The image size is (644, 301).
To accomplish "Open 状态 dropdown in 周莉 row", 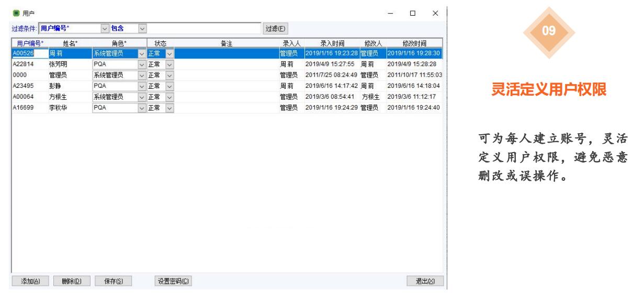I will [170, 53].
